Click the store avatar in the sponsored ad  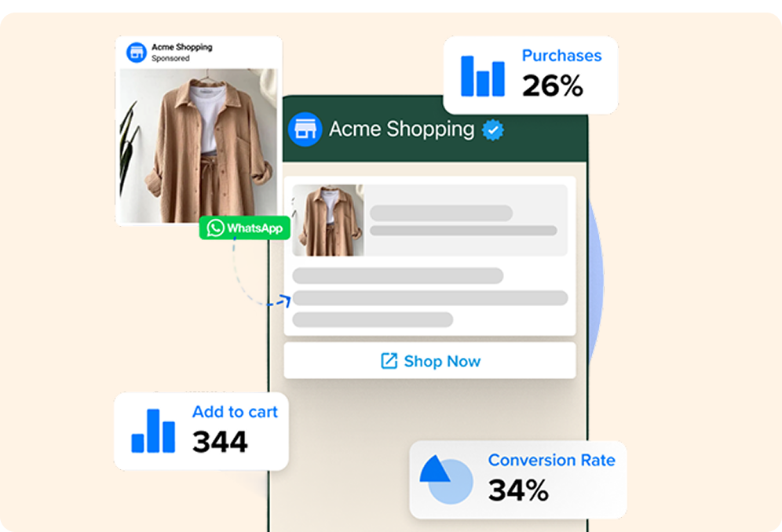(x=136, y=53)
